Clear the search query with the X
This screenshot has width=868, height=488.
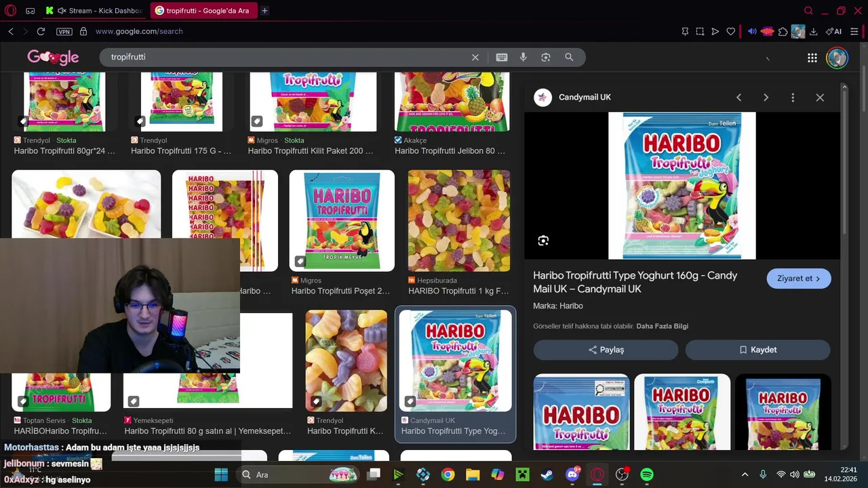click(475, 58)
